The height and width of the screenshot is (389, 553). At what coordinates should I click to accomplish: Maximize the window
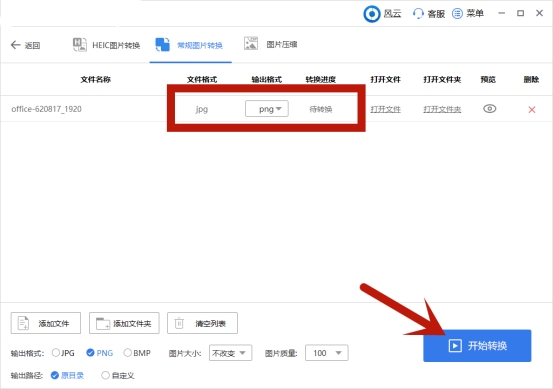click(520, 13)
